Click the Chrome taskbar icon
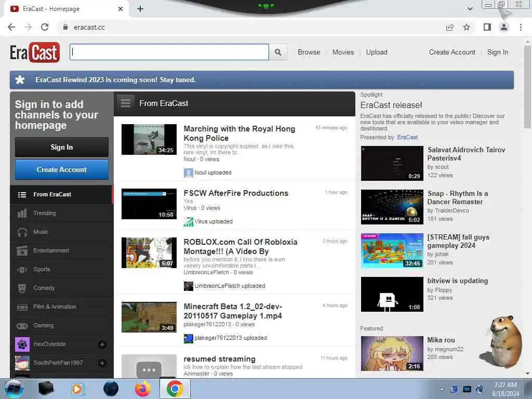 [x=175, y=389]
